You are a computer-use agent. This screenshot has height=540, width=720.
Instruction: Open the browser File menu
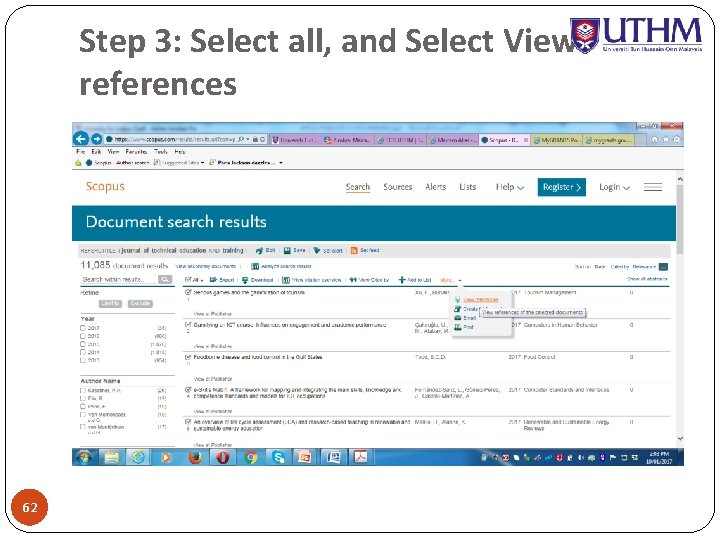80,152
